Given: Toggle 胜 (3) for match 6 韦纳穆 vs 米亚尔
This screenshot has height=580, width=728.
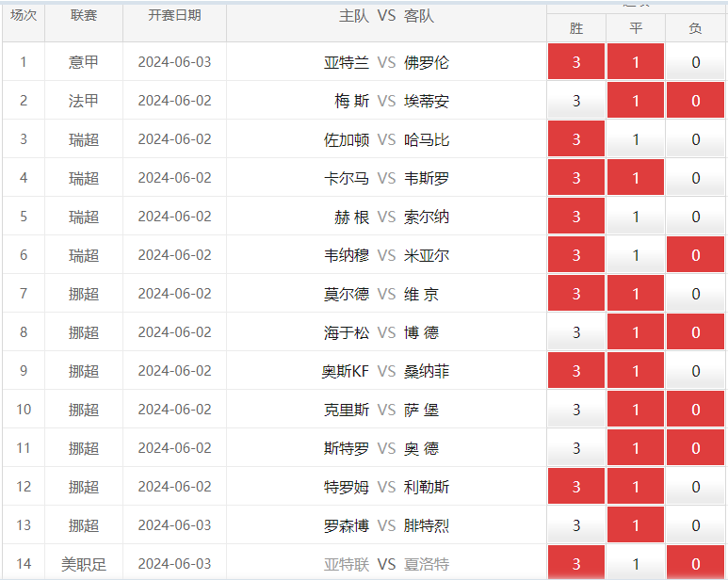Looking at the screenshot, I should pyautogui.click(x=576, y=255).
